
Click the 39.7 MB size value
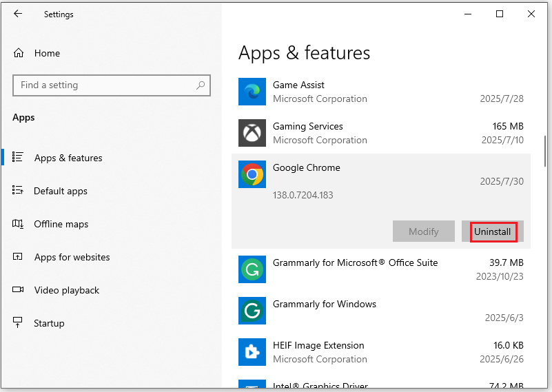click(507, 262)
